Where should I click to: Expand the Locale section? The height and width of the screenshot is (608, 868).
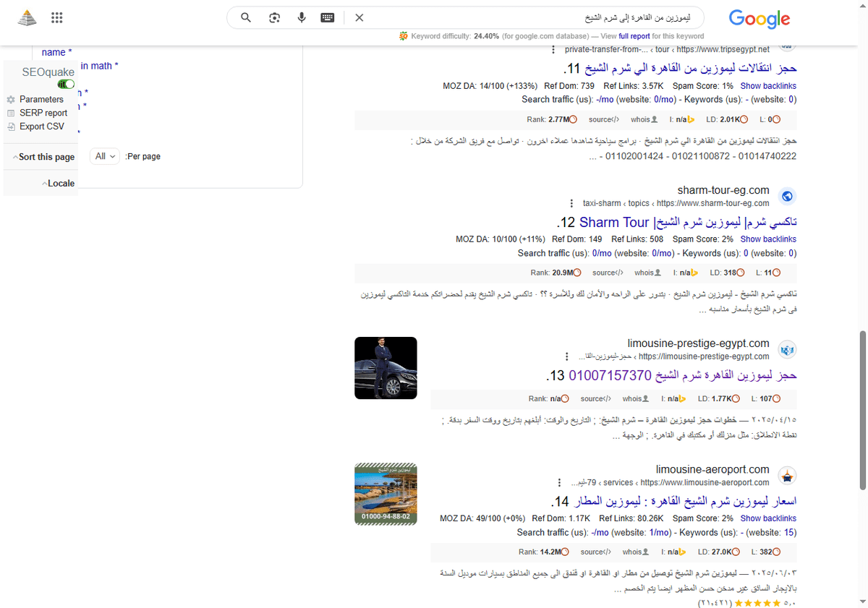tap(58, 183)
